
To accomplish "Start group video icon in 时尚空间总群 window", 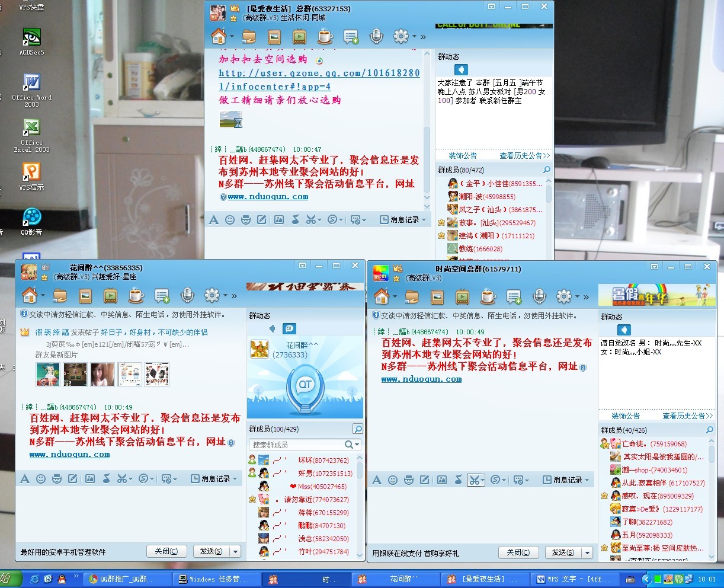I will (462, 296).
